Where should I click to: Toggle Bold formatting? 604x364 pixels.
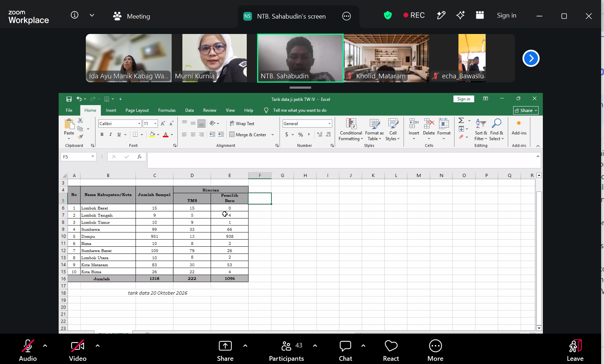point(102,134)
